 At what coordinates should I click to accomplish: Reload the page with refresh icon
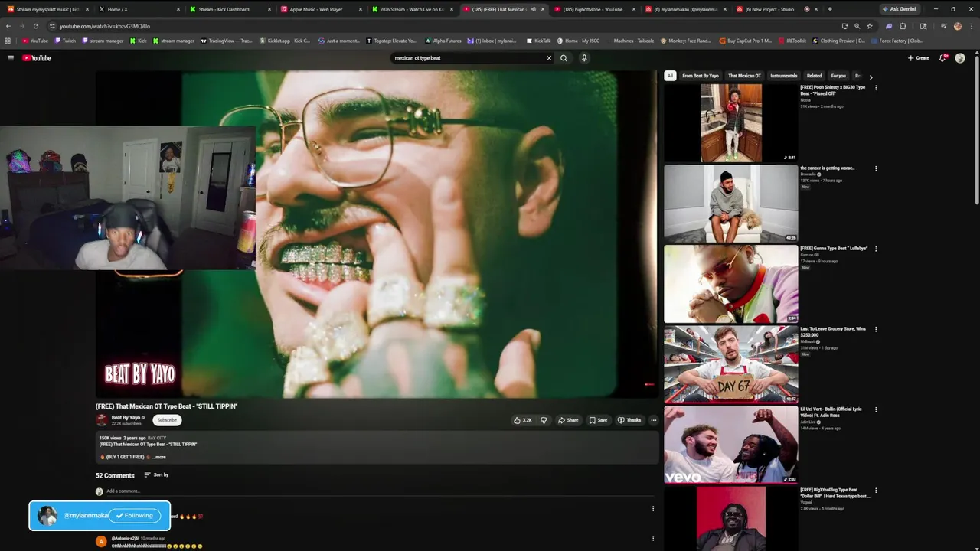pos(35,26)
